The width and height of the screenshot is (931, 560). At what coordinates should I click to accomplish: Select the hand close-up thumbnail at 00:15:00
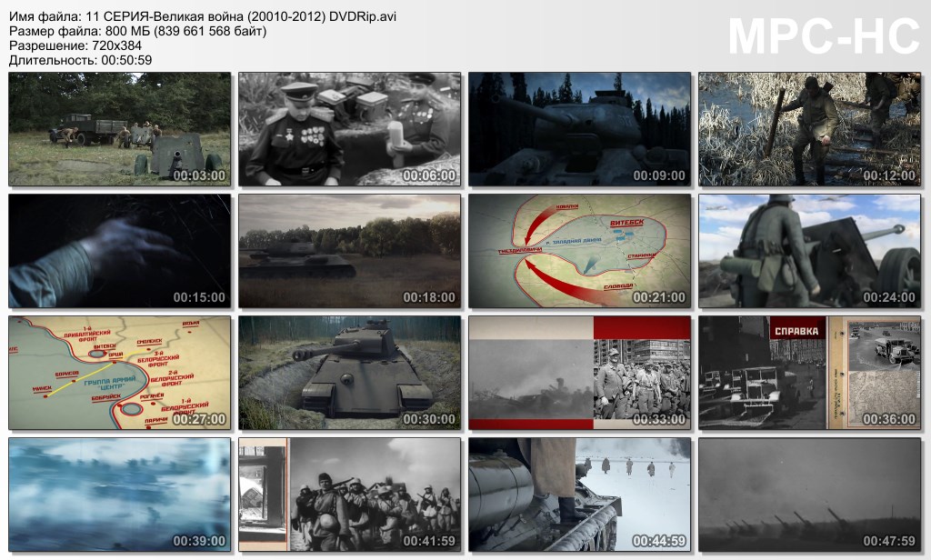pos(119,251)
